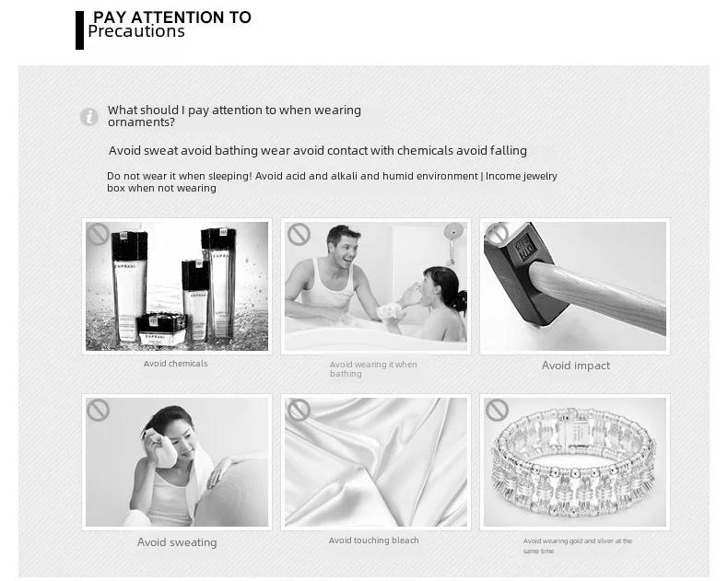Click prohibition icon on silver bracelet image
Screen dimensions: 728x581
(497, 411)
